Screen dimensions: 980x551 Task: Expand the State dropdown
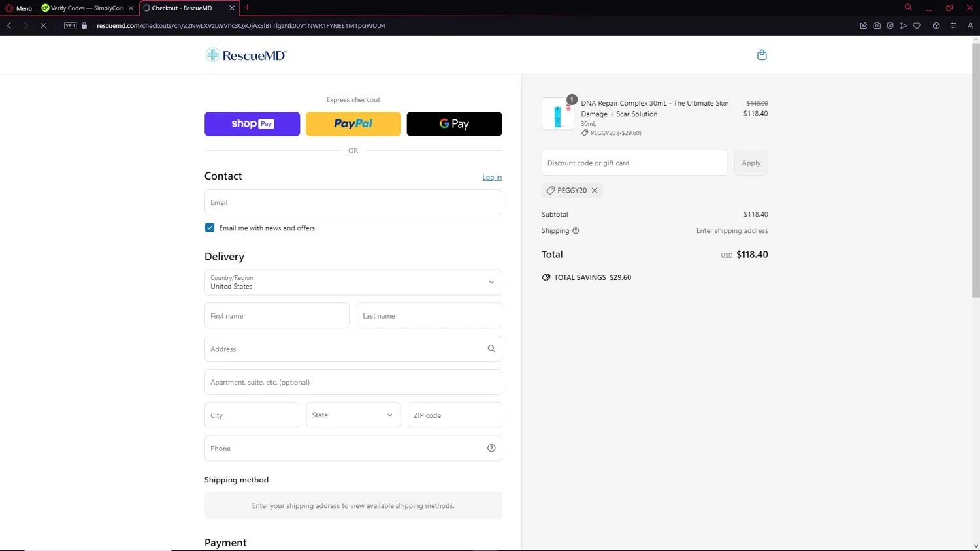tap(353, 415)
